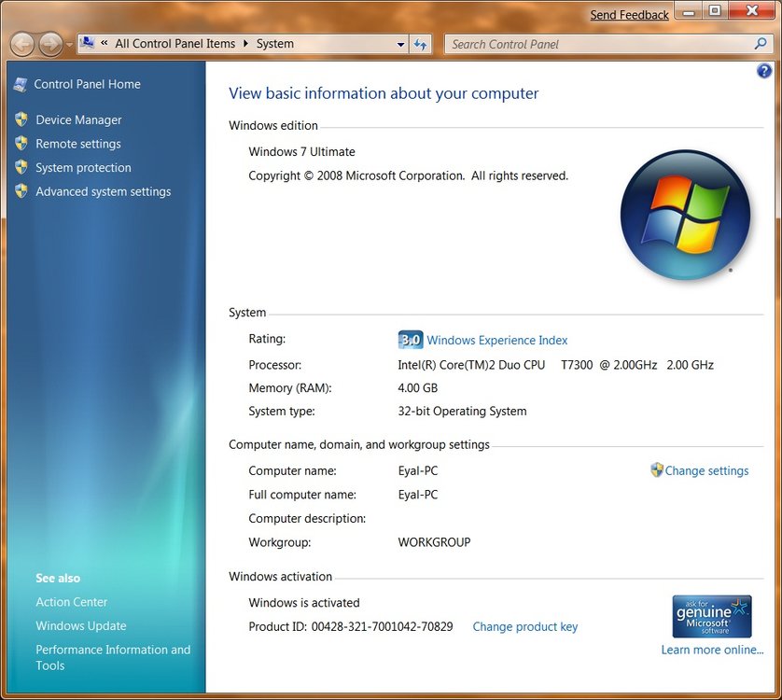Click the Windows 7 Ultimate text

click(301, 152)
